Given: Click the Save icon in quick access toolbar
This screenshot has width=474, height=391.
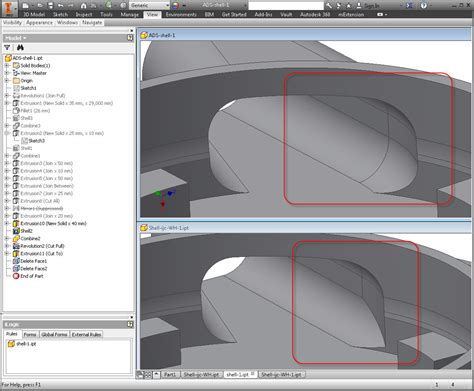Looking at the screenshot, I should (x=50, y=6).
